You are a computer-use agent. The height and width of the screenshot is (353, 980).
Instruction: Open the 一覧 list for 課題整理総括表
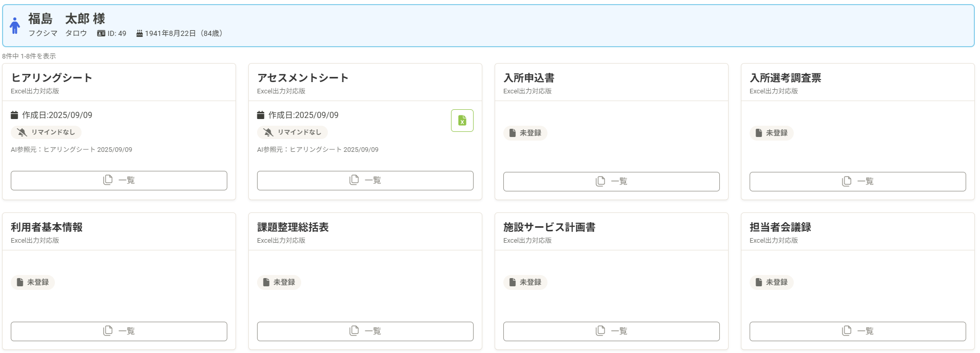[x=365, y=331]
